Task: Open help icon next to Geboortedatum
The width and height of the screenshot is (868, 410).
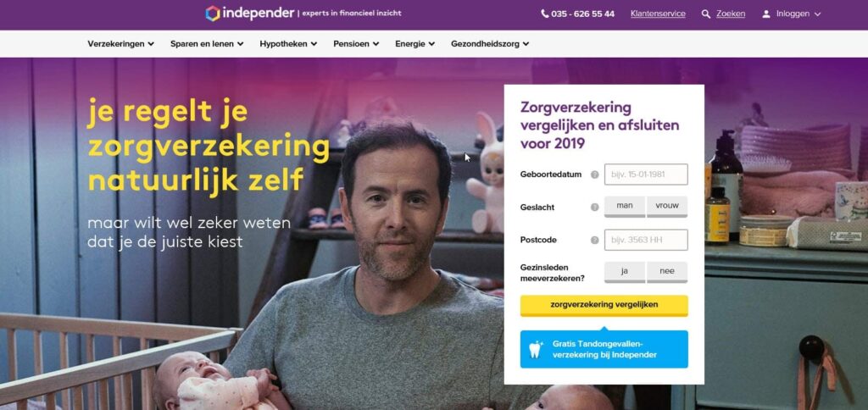Action: tap(594, 175)
